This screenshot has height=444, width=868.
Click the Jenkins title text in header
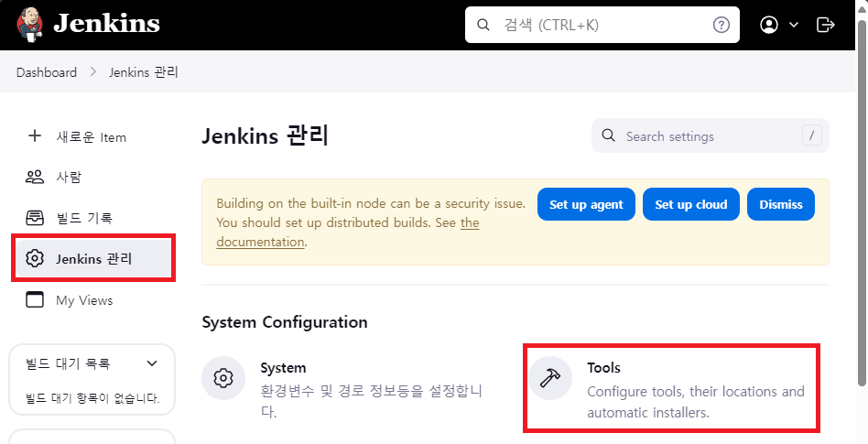[106, 24]
